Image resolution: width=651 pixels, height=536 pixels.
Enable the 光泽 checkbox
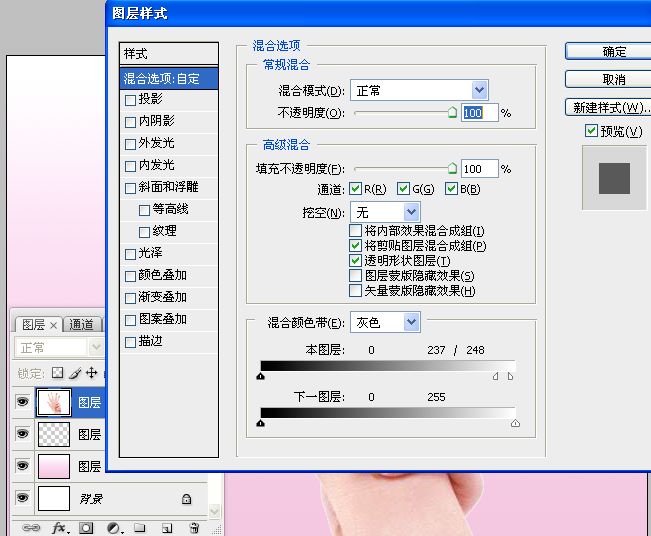pos(130,254)
